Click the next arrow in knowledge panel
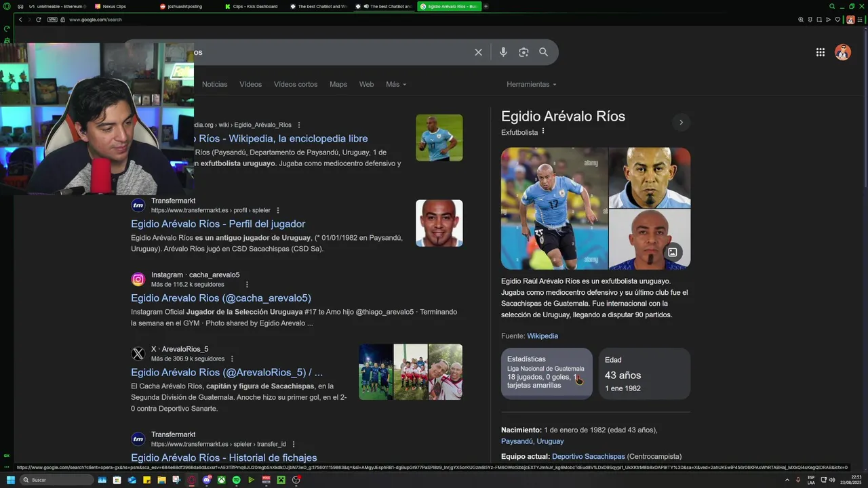 (681, 122)
